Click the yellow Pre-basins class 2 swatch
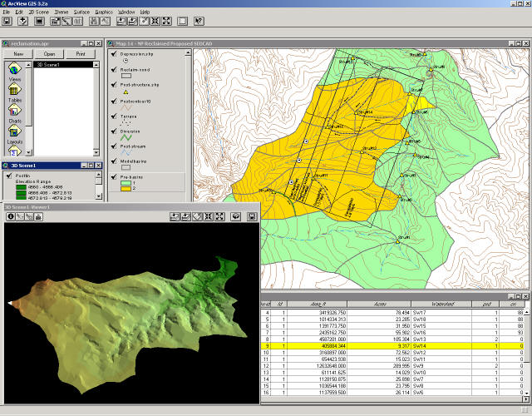This screenshot has width=532, height=416. [127, 190]
